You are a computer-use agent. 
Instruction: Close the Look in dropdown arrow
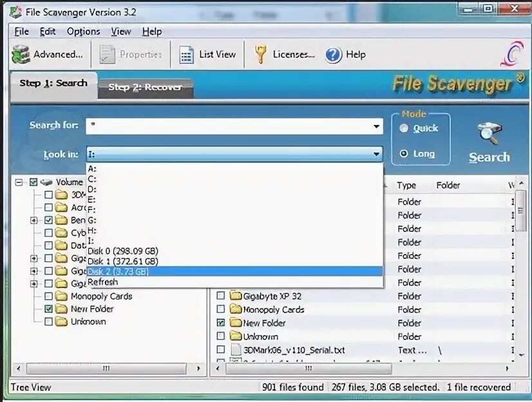pyautogui.click(x=376, y=154)
